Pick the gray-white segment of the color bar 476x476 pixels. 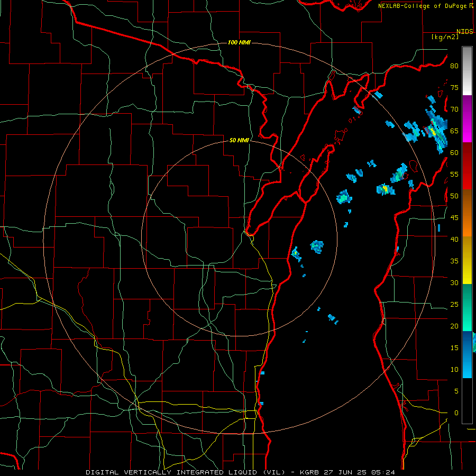click(x=467, y=71)
